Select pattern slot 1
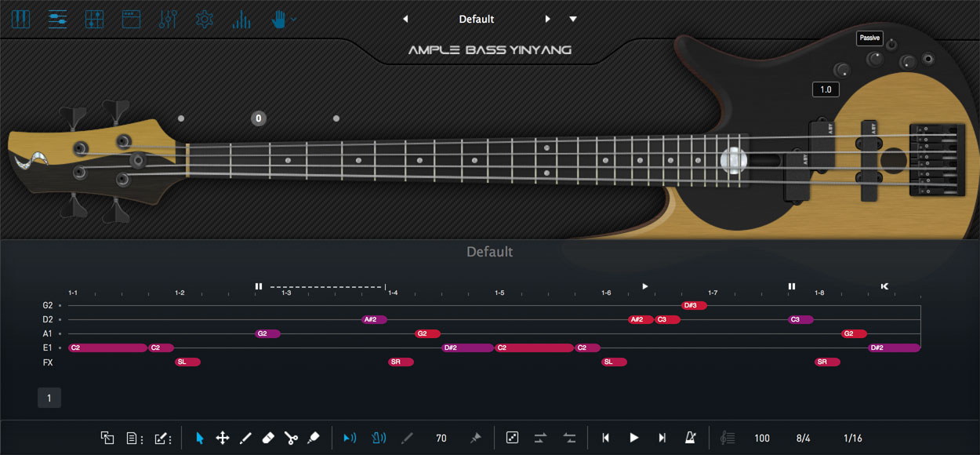This screenshot has height=455, width=980. click(x=49, y=399)
